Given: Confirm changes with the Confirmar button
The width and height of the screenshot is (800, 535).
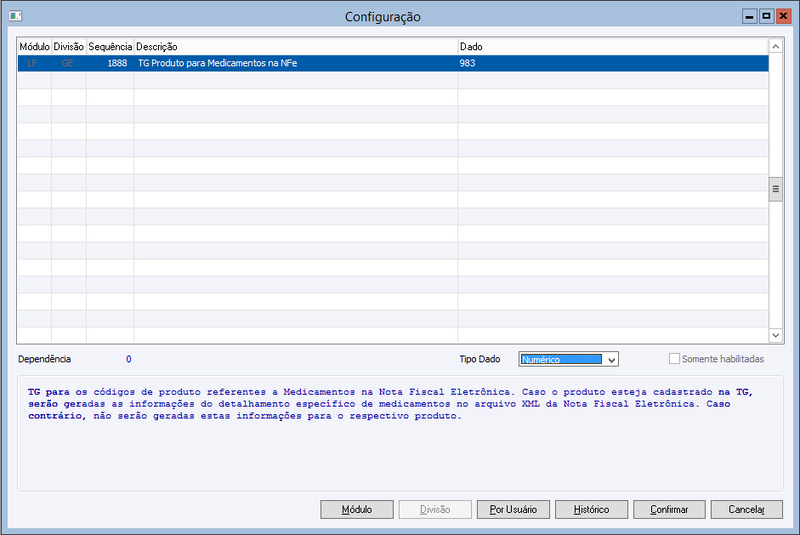Looking at the screenshot, I should tap(669, 509).
